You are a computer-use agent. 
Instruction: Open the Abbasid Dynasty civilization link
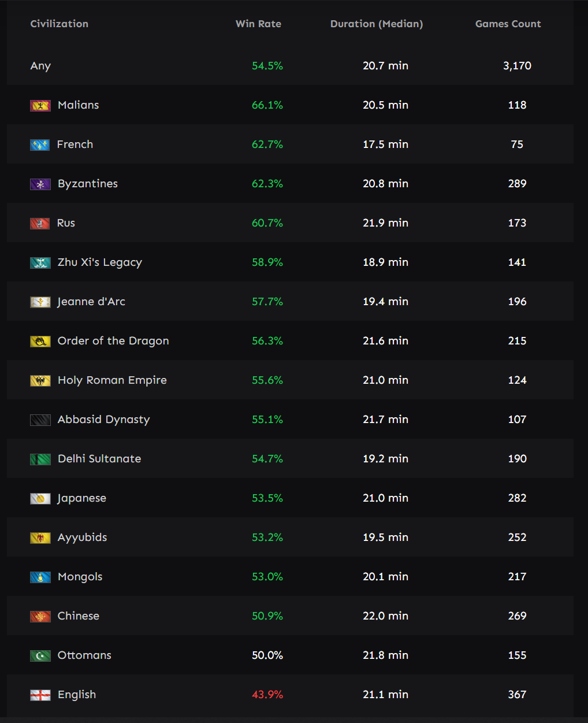(103, 420)
